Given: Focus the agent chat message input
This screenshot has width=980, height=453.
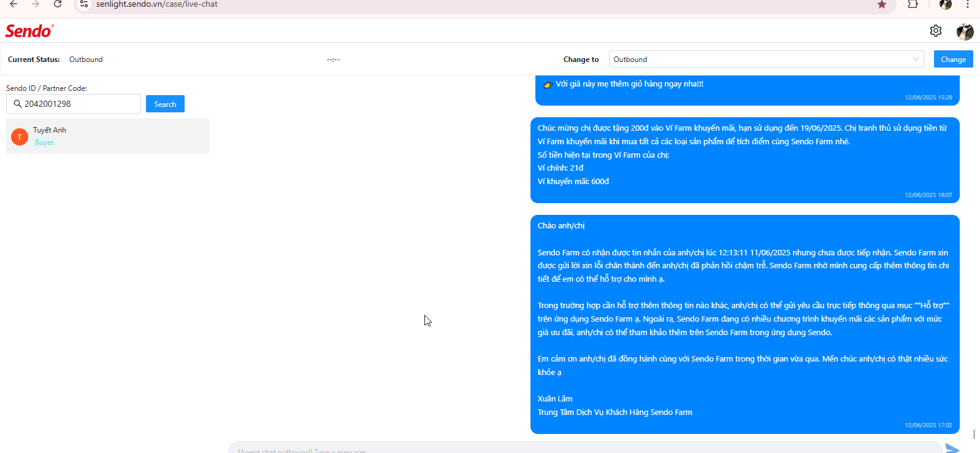Looking at the screenshot, I should [586, 448].
